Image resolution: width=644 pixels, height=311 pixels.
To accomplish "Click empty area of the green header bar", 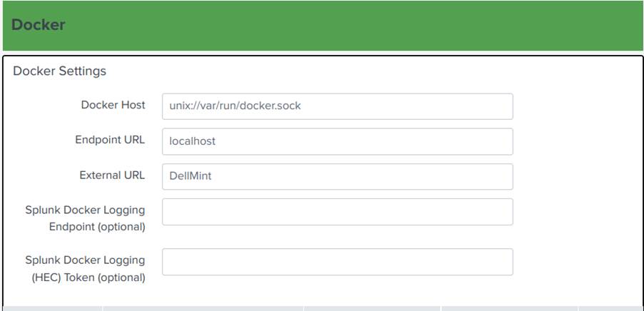I will [357, 25].
